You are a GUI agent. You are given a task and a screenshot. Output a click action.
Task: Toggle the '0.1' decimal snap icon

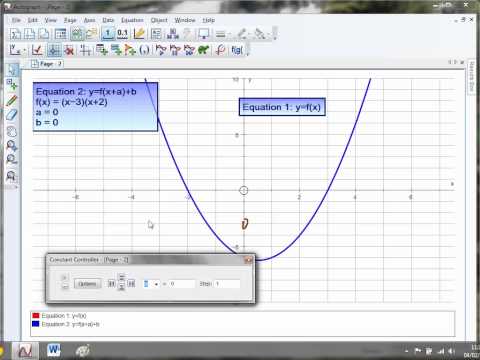pyautogui.click(x=122, y=34)
